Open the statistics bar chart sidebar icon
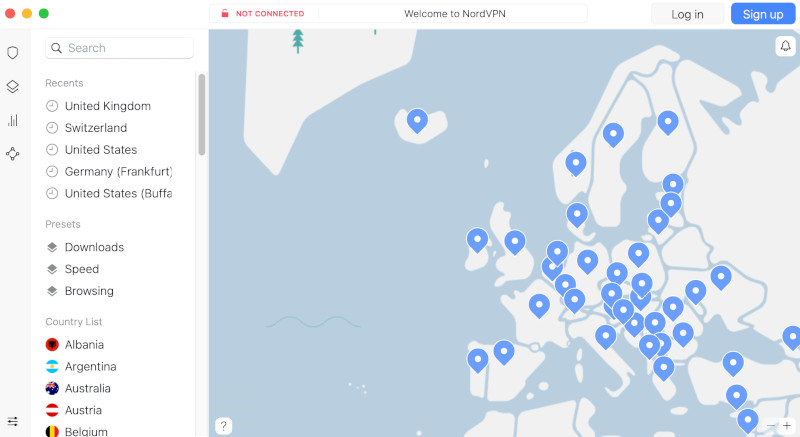This screenshot has width=800, height=437. [13, 120]
